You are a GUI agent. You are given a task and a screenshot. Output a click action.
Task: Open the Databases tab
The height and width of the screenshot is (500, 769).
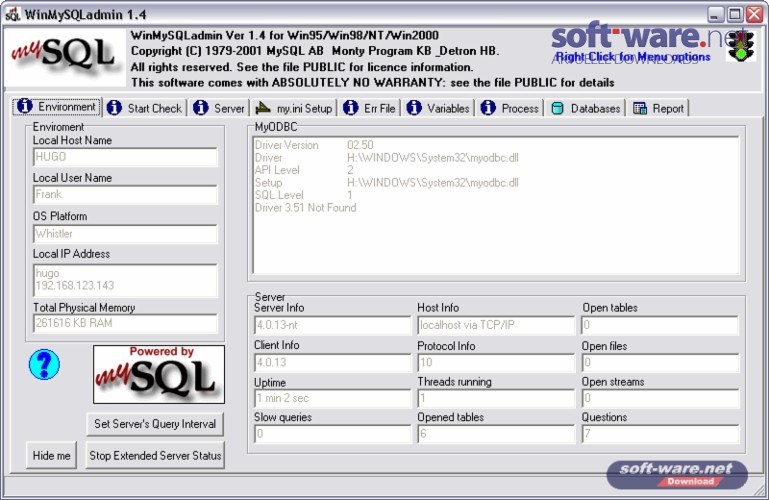586,108
